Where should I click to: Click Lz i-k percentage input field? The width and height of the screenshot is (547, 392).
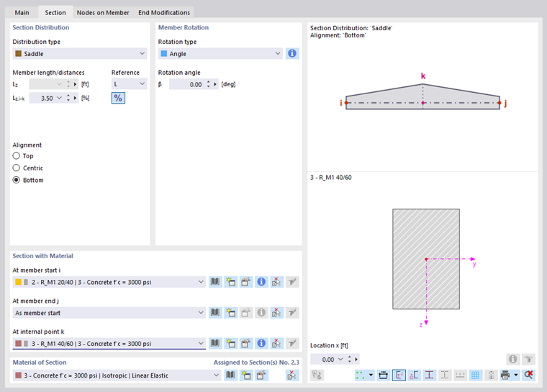(x=42, y=98)
